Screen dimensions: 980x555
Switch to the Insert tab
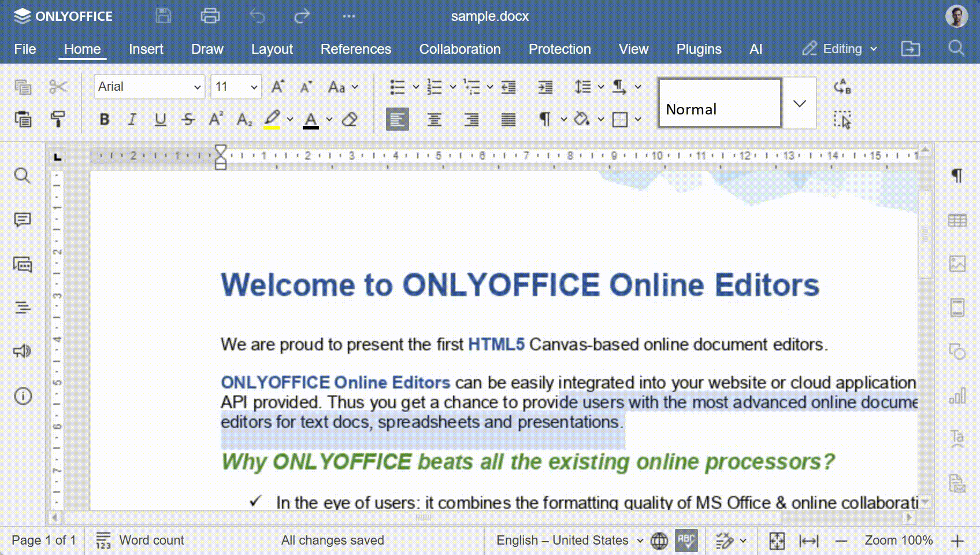[x=146, y=49]
